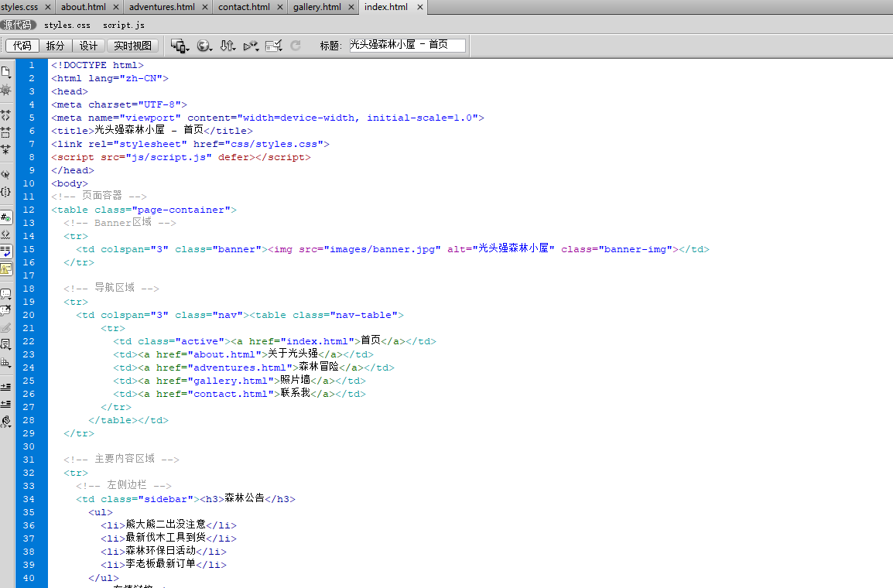Enable 实时视图 live view
893x588 pixels.
tap(132, 46)
